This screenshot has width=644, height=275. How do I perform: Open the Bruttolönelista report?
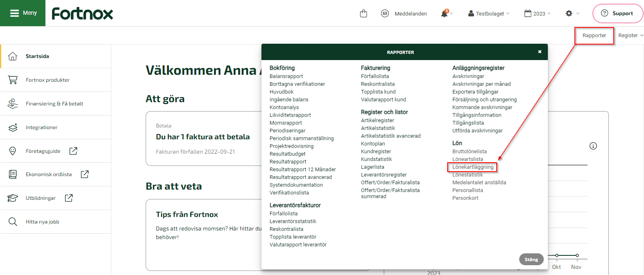pyautogui.click(x=470, y=151)
